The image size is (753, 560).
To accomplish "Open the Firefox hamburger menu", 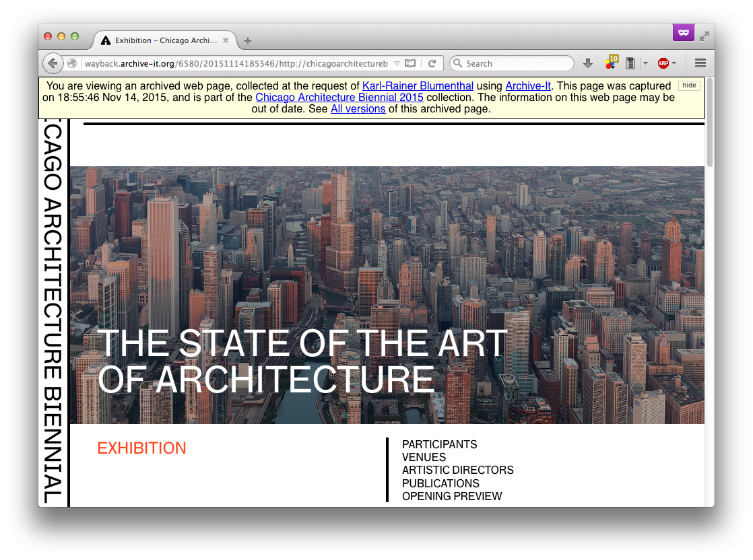I will click(700, 63).
